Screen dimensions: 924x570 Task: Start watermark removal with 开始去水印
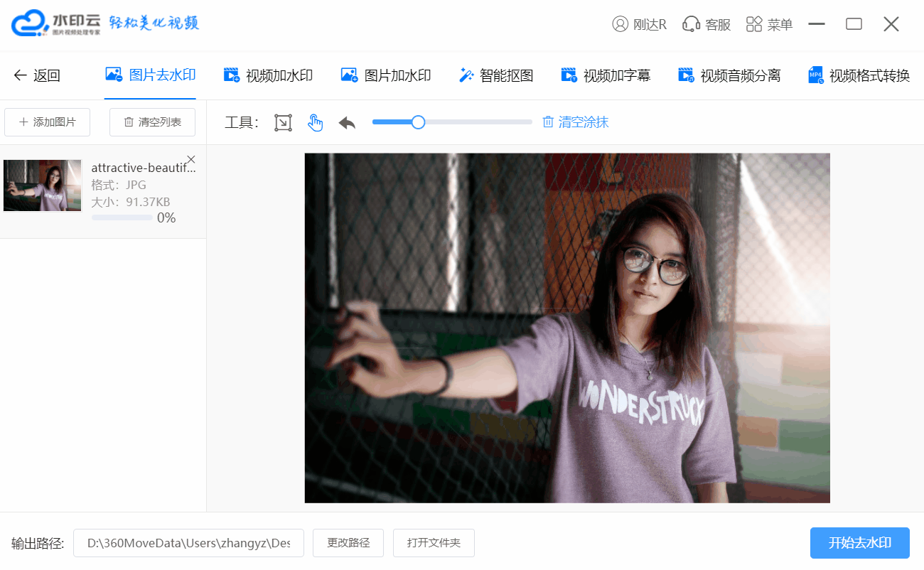[x=860, y=543]
